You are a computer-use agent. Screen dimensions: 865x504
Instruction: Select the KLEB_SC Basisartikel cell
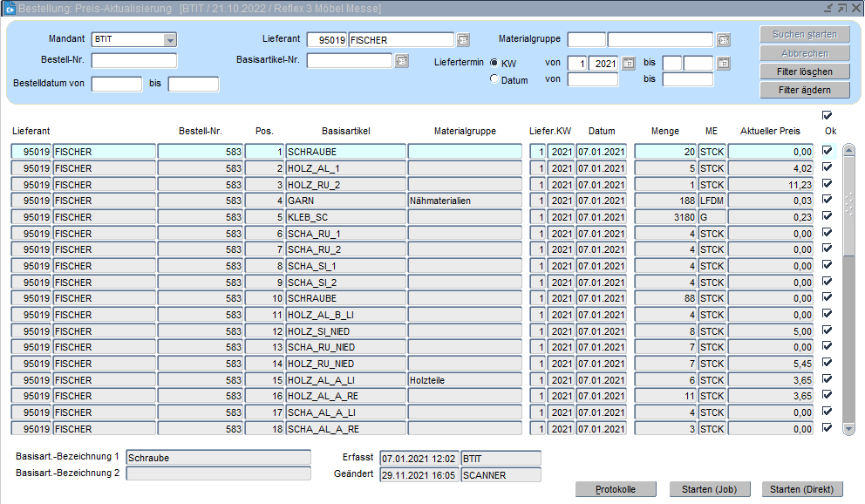[345, 217]
